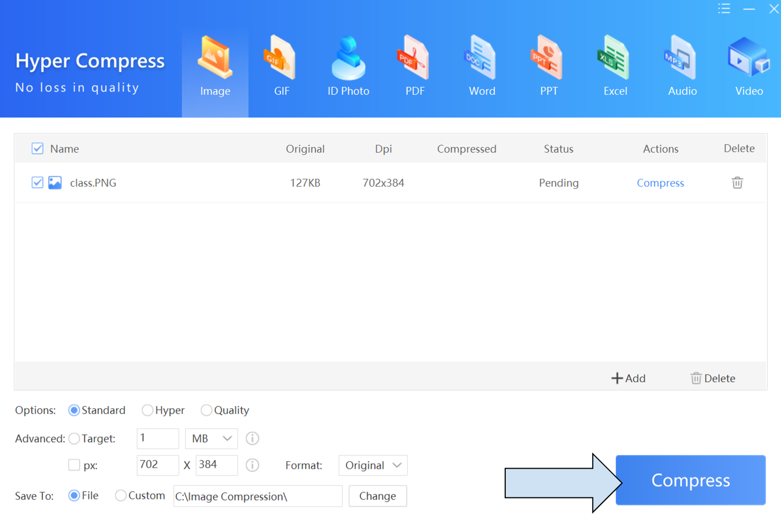Uncheck the class.PNG file checkbox

pos(38,182)
